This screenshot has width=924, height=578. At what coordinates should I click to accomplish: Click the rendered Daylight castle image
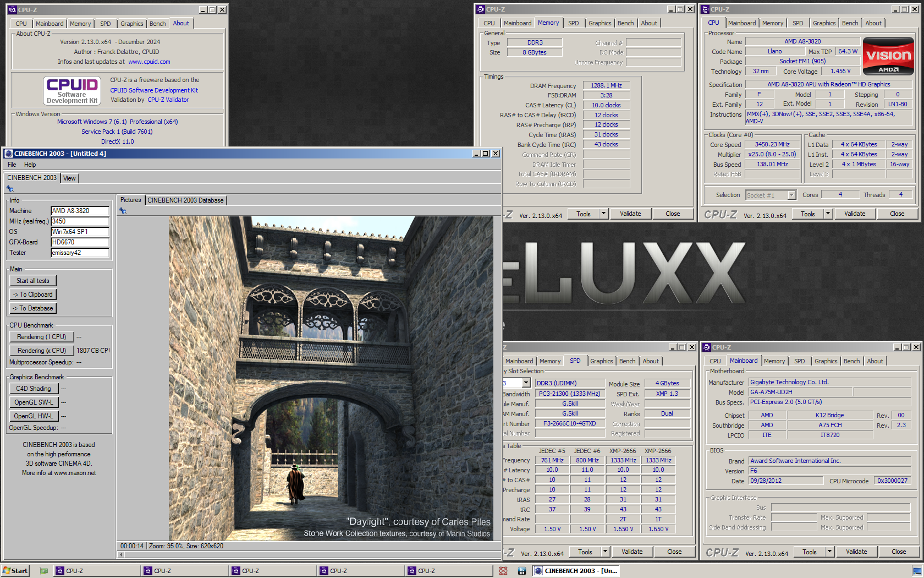tap(331, 378)
